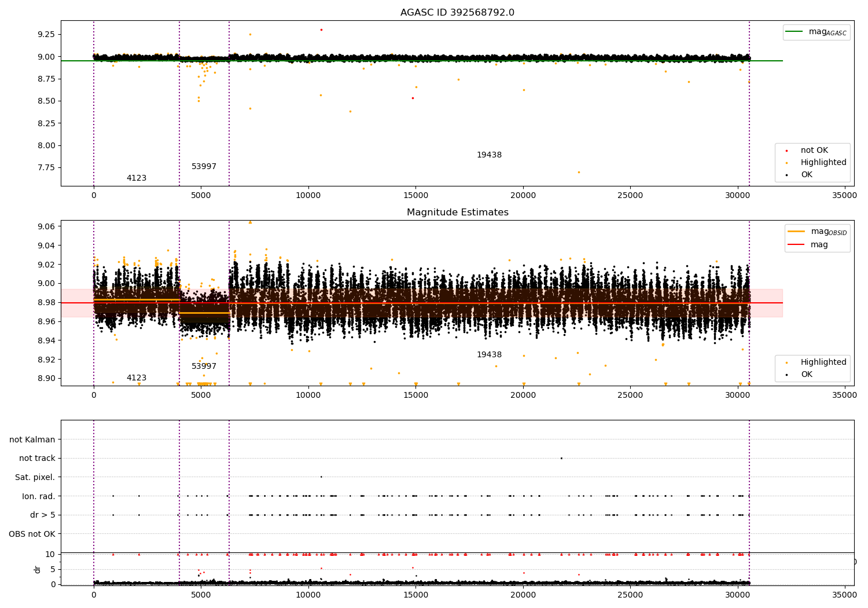Screen dimensions: 868x608
Task: Click 'Highlighted' in the top plot legend
Action: (816, 163)
